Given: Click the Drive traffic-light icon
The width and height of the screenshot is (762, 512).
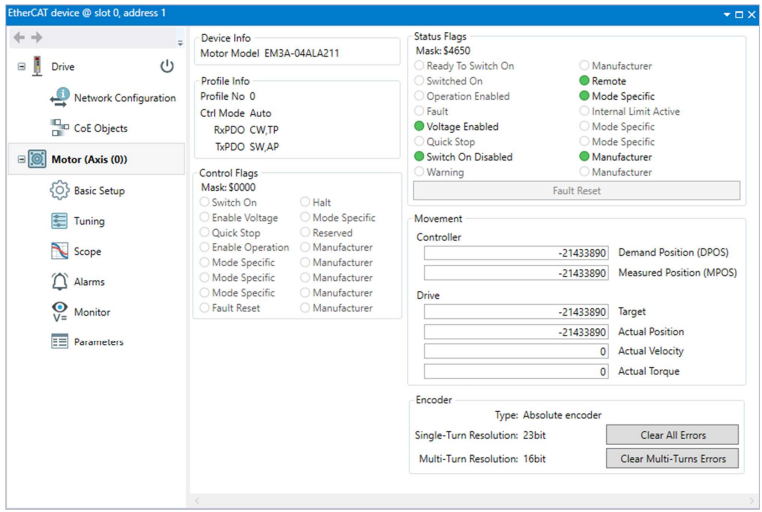Looking at the screenshot, I should point(37,66).
